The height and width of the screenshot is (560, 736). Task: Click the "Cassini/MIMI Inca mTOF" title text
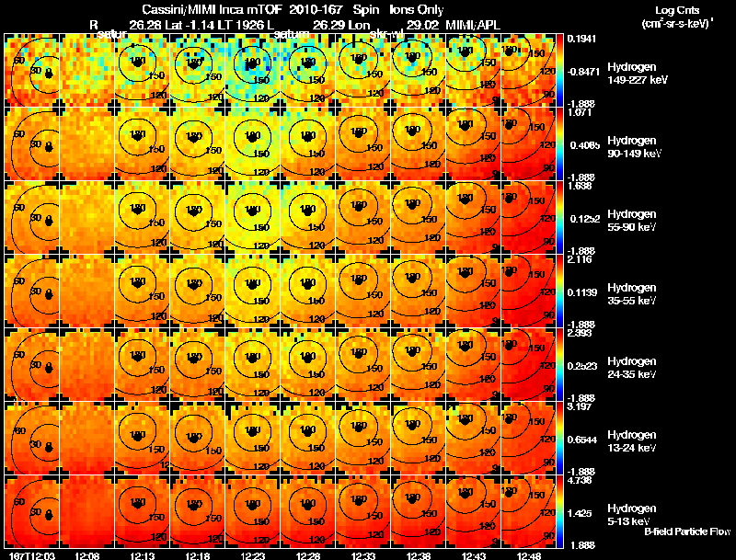(x=212, y=10)
